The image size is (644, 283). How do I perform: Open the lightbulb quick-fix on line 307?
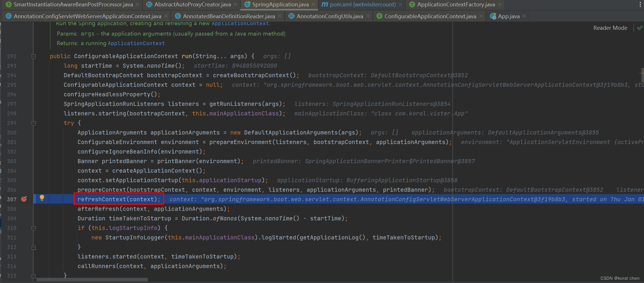click(x=42, y=198)
